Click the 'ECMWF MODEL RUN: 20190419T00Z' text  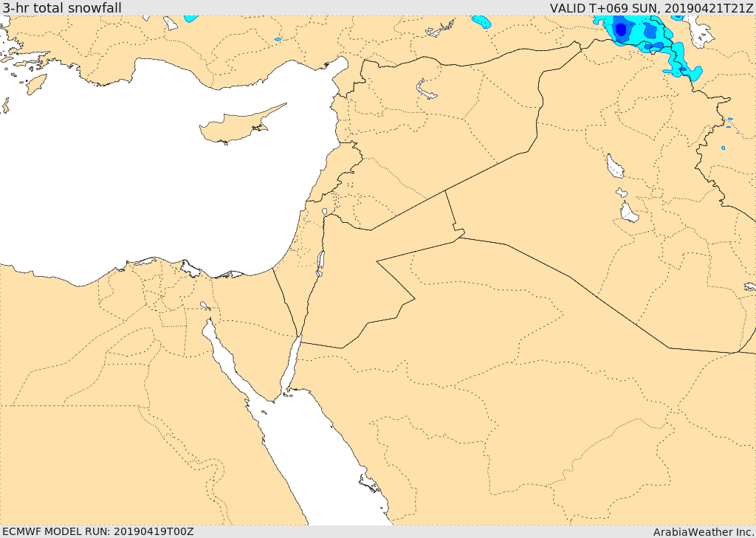click(x=98, y=531)
